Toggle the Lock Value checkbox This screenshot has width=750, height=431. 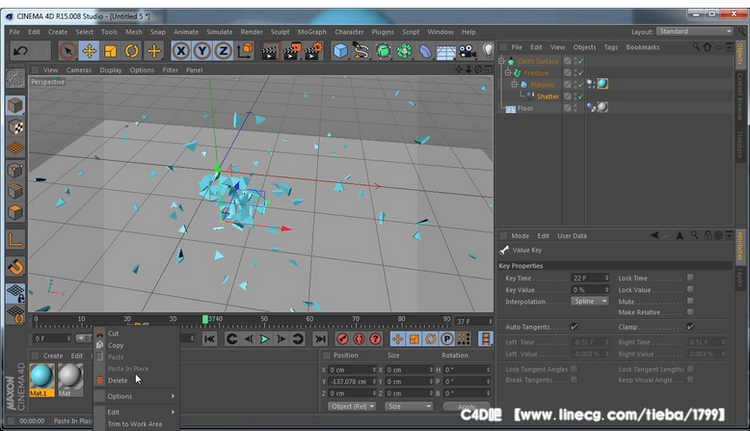[690, 289]
